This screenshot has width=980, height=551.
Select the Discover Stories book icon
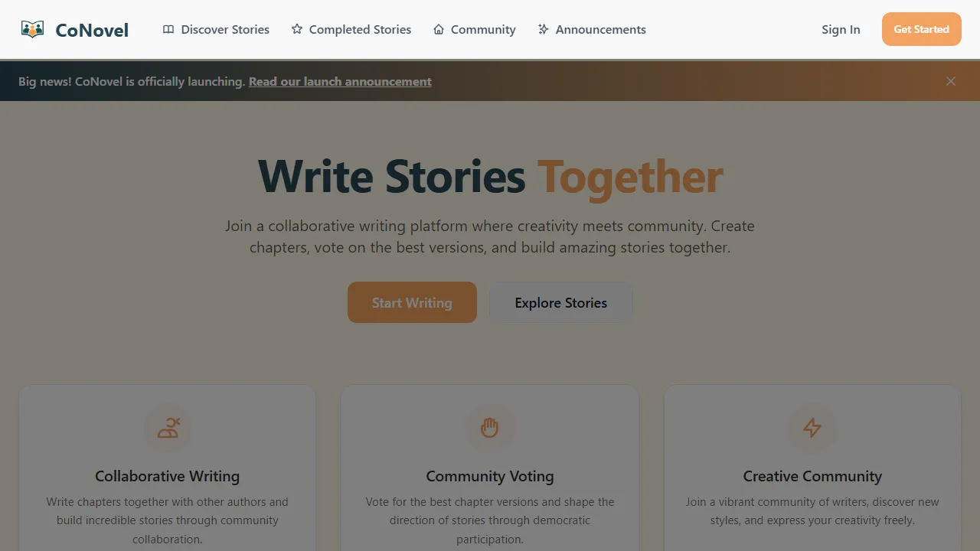(x=168, y=29)
